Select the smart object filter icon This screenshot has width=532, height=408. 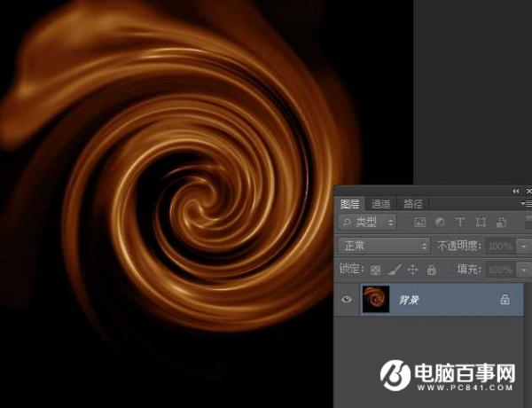501,222
